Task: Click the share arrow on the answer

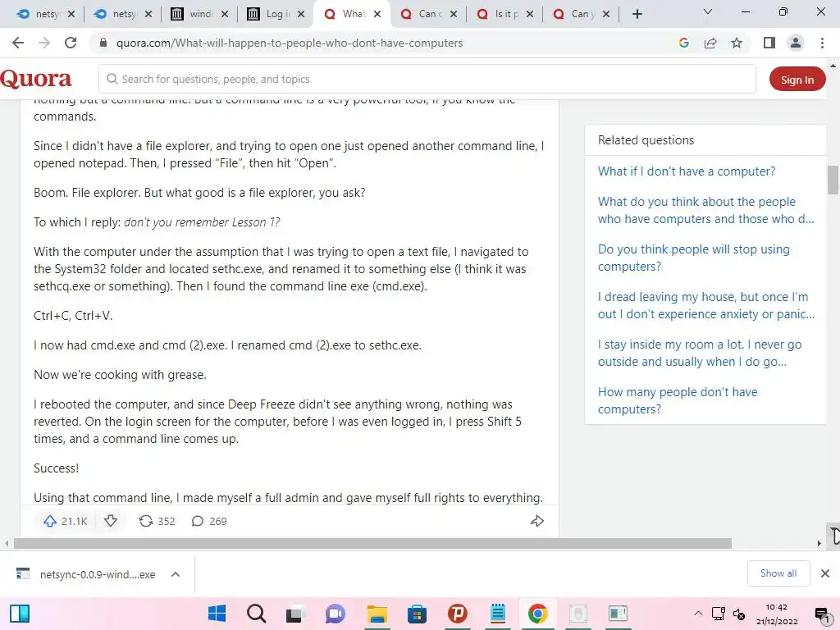Action: click(x=536, y=521)
